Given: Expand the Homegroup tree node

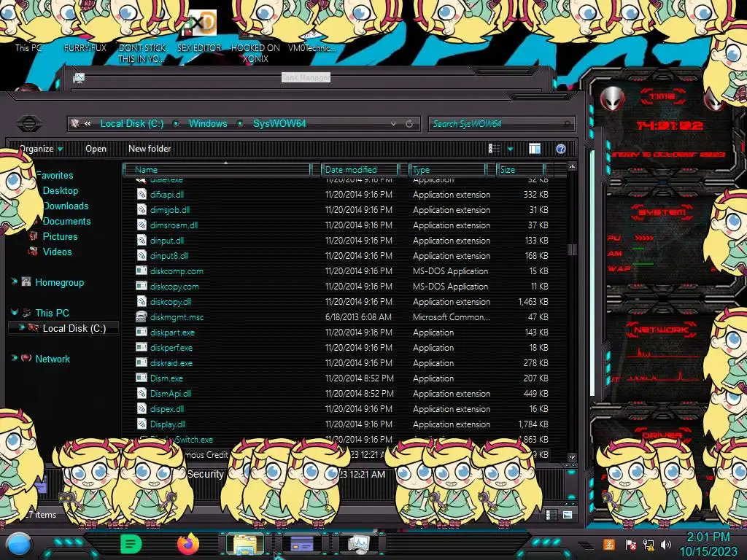Looking at the screenshot, I should pos(15,282).
